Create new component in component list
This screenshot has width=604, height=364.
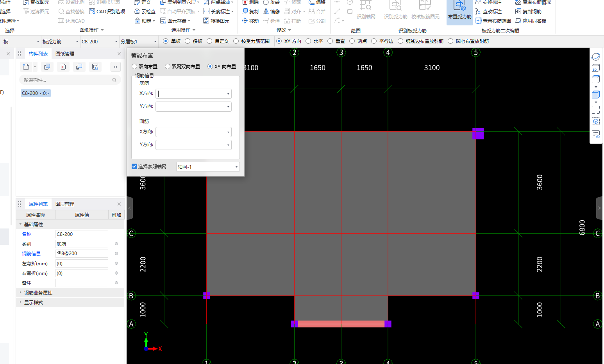(x=26, y=67)
